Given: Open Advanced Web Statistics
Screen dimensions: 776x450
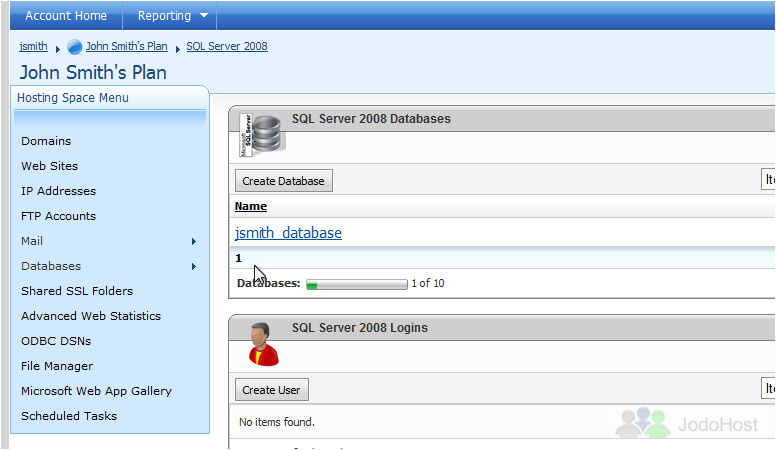Looking at the screenshot, I should click(91, 316).
